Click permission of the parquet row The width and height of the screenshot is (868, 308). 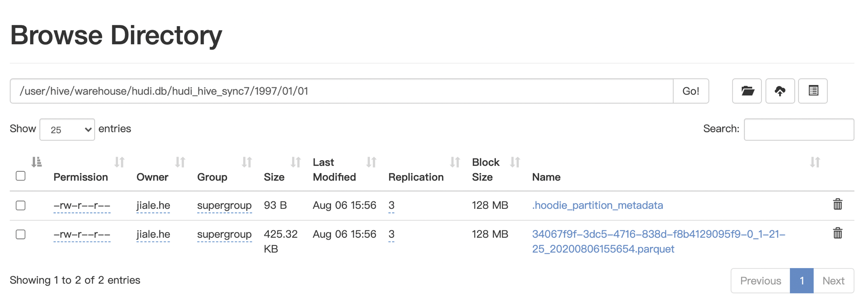click(x=82, y=234)
